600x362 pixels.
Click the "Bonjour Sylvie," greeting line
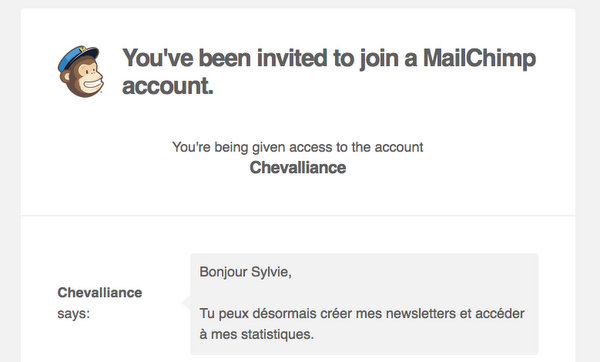pyautogui.click(x=245, y=272)
